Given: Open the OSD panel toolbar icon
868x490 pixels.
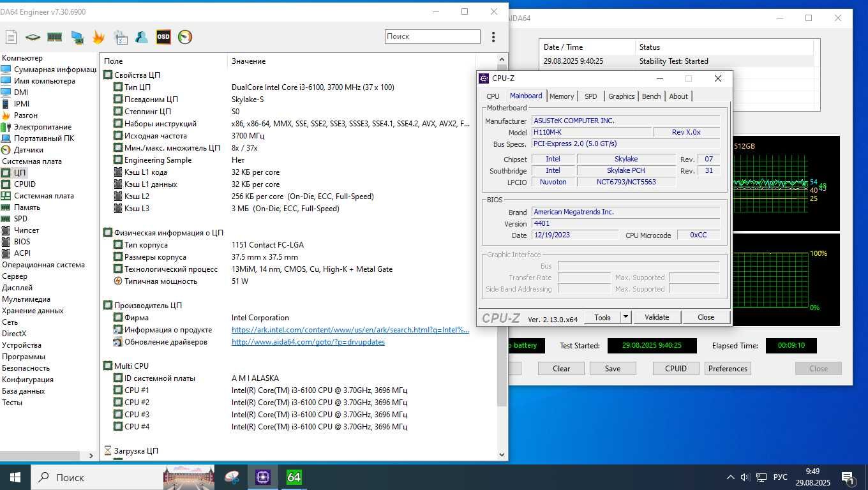Looking at the screenshot, I should pos(163,37).
